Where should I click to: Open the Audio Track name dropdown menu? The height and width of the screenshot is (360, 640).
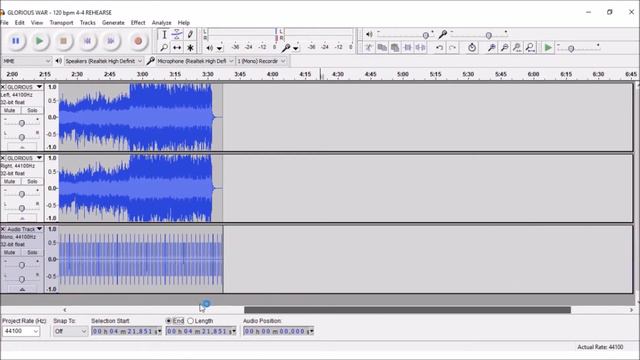click(24, 229)
